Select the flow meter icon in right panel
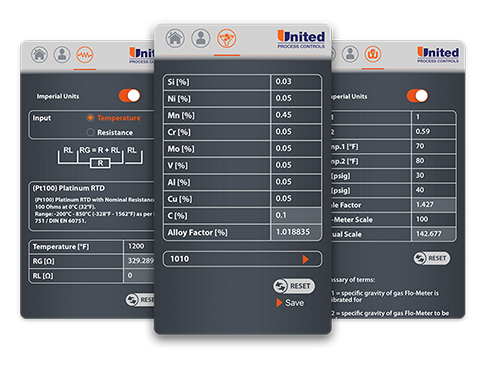The image size is (488, 366). click(x=373, y=54)
